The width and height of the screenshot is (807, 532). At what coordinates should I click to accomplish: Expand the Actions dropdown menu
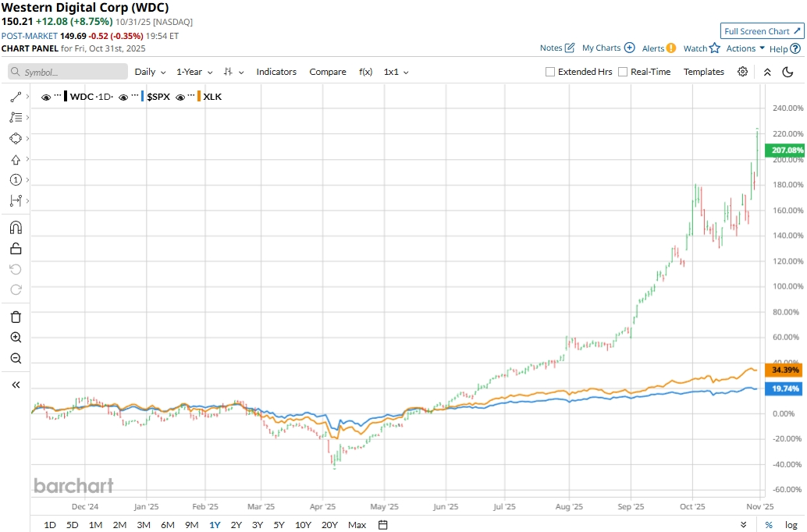tap(745, 48)
